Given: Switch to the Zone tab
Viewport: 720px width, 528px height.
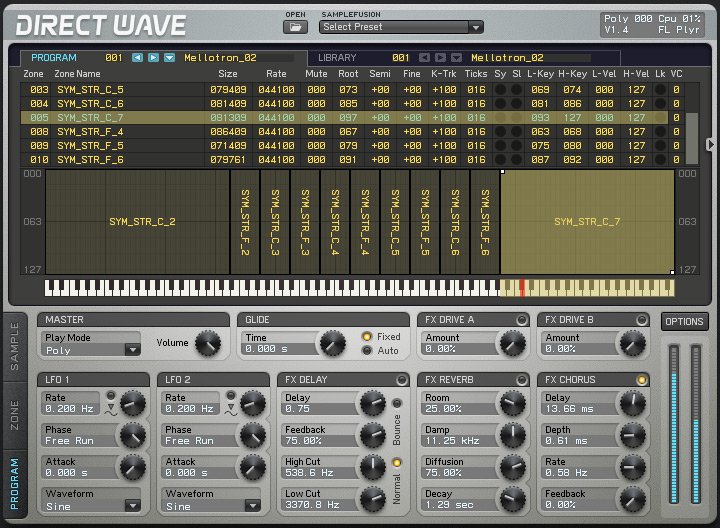Looking at the screenshot, I should point(14,414).
